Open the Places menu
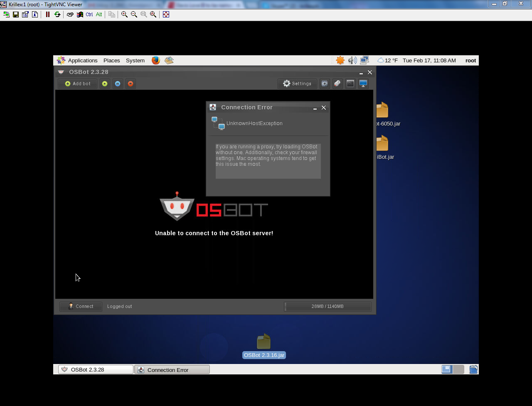The height and width of the screenshot is (406, 532). tap(111, 60)
